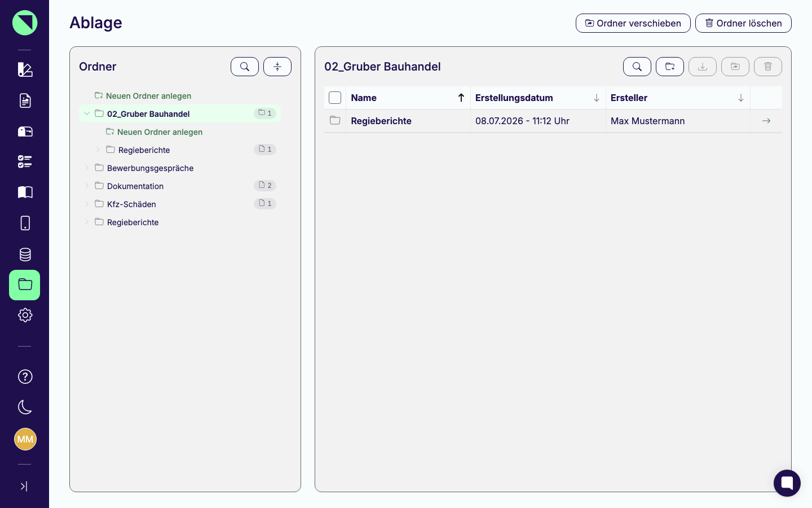Open the inbox tray sidebar icon
812x508 pixels.
tap(25, 132)
